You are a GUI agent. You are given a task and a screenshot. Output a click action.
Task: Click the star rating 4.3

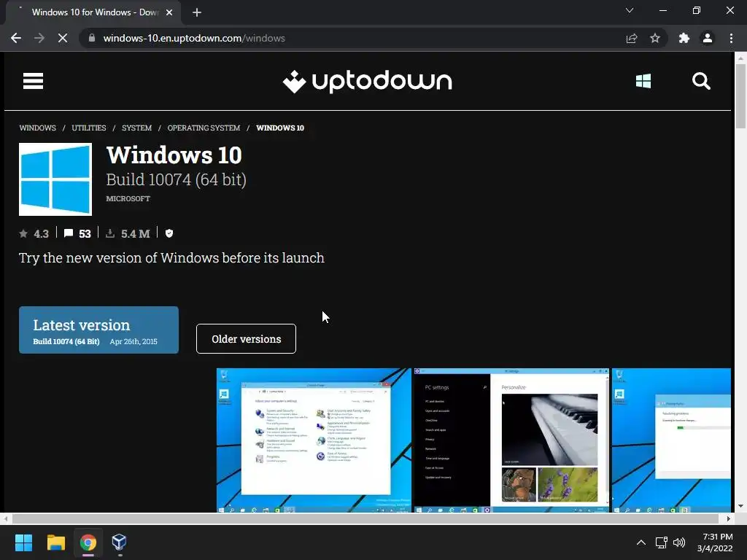[34, 233]
